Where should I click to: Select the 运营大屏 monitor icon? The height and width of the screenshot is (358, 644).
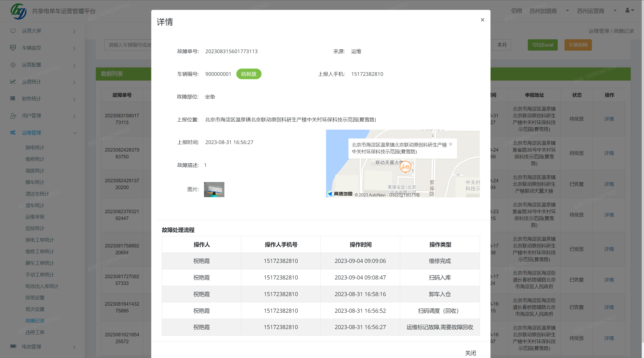coord(13,31)
